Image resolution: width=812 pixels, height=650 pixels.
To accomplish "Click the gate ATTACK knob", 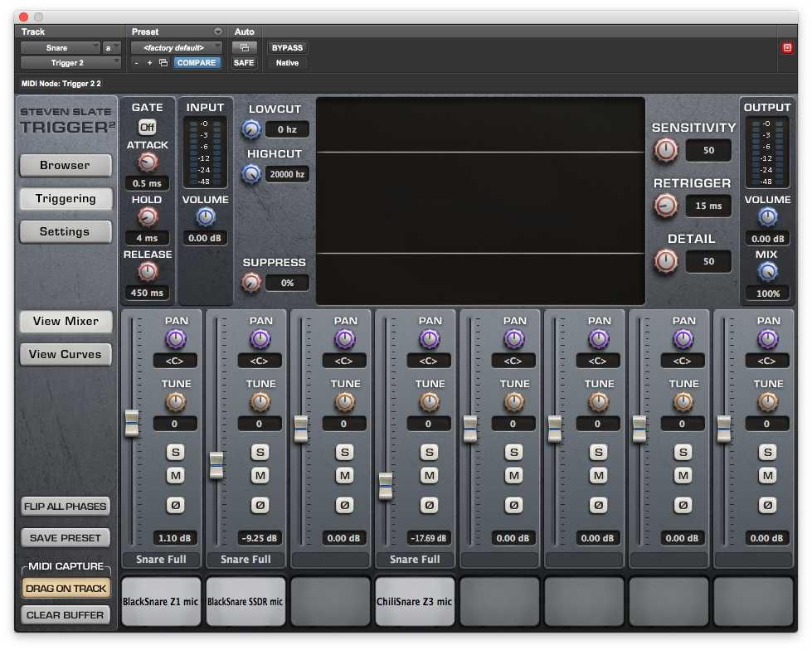I will [148, 162].
